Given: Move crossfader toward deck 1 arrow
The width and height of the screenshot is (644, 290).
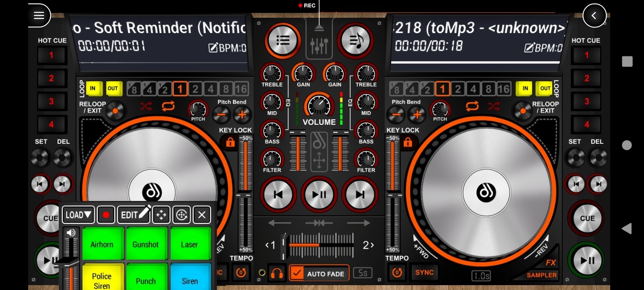Looking at the screenshot, I should (270, 245).
